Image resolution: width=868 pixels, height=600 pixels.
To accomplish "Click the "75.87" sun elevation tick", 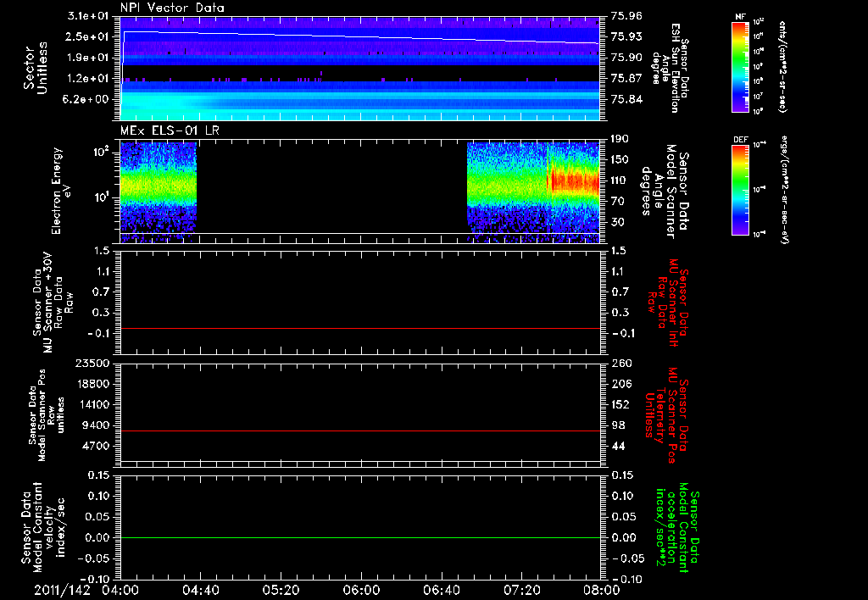I will [626, 79].
